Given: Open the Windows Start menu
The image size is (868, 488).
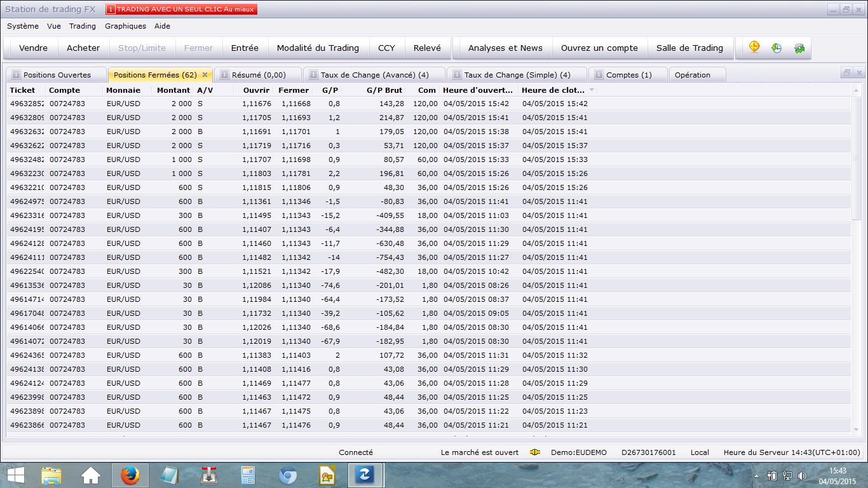Looking at the screenshot, I should [x=15, y=475].
